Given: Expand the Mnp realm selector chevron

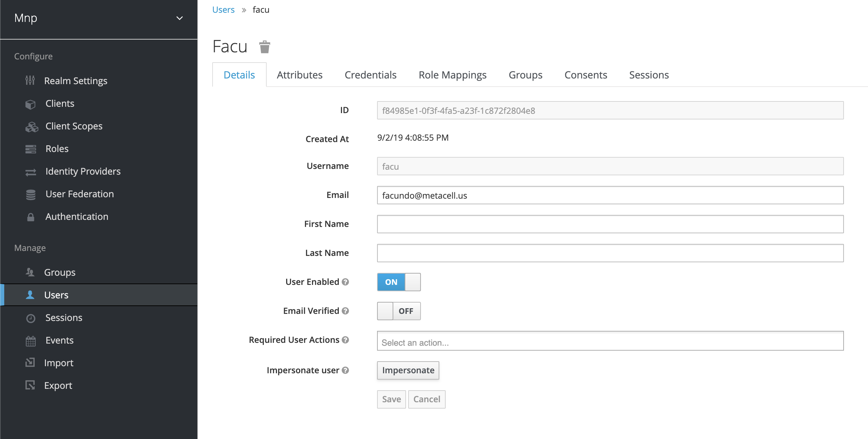Looking at the screenshot, I should pos(180,18).
